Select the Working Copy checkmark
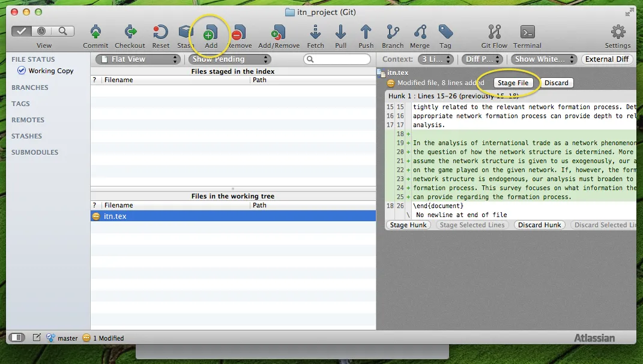The width and height of the screenshot is (643, 364). pyautogui.click(x=22, y=71)
